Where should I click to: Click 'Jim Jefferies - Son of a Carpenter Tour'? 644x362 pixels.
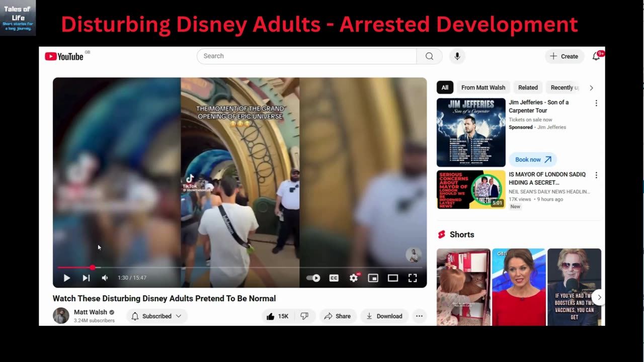[x=538, y=106]
